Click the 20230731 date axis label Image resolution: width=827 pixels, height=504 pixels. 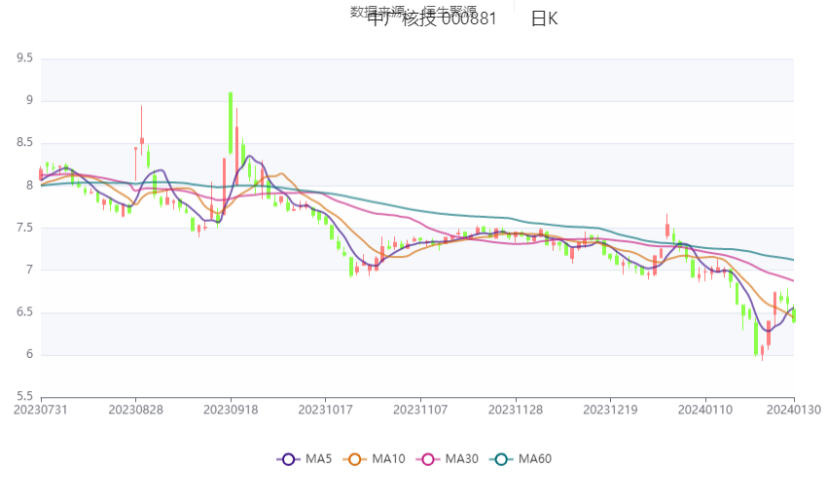41,410
